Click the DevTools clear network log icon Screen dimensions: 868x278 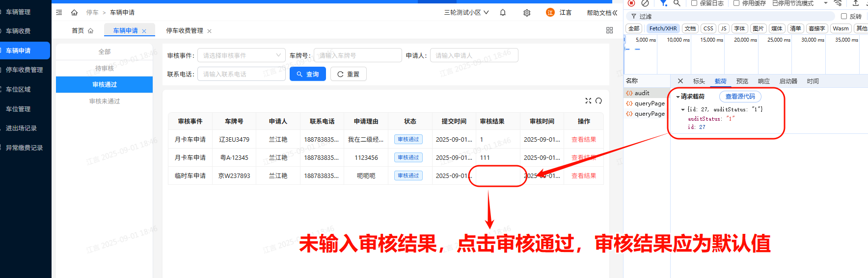pos(645,3)
